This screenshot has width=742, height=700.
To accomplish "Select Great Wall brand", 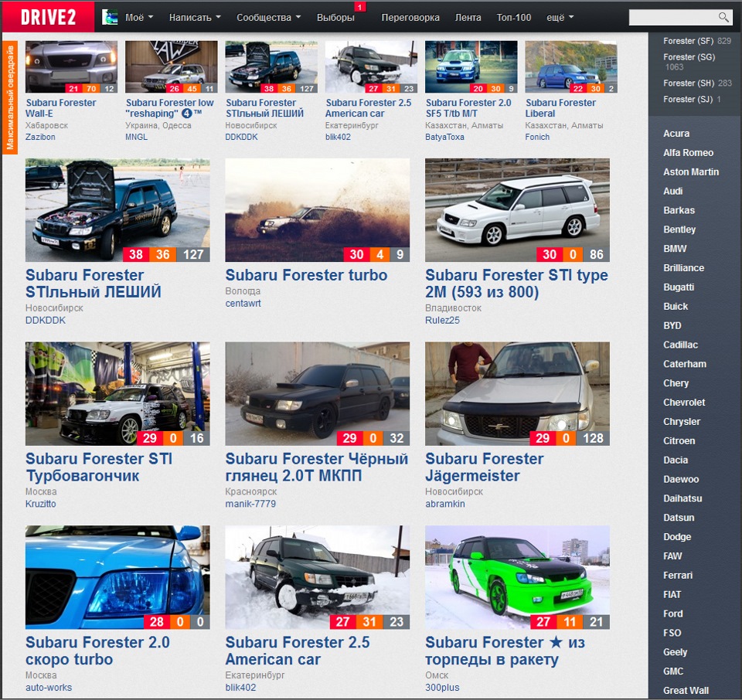I will pos(686,690).
